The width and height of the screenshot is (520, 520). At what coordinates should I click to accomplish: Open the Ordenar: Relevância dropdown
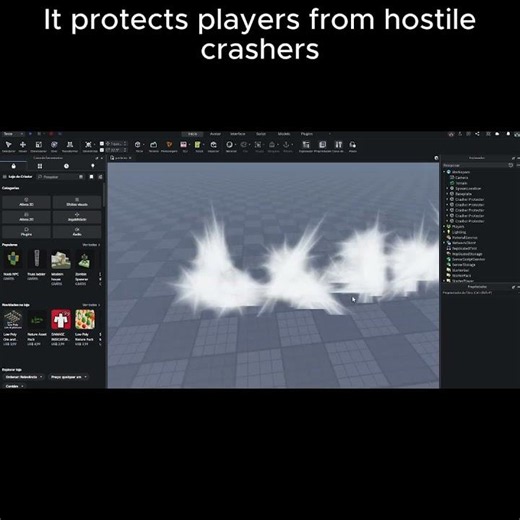(24, 377)
